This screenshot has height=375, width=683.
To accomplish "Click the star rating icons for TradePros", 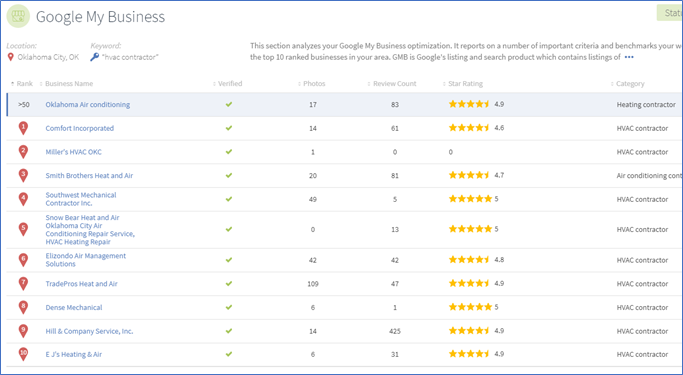I will click(x=470, y=284).
